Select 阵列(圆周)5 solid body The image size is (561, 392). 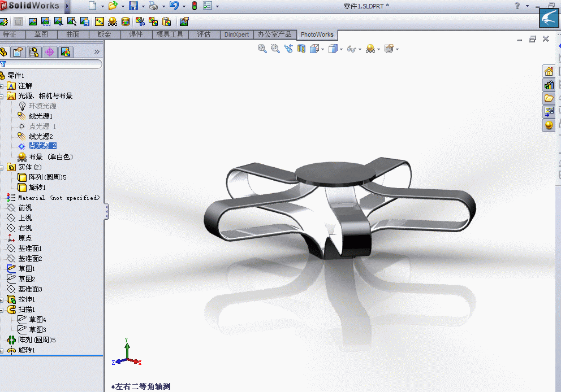pos(48,177)
